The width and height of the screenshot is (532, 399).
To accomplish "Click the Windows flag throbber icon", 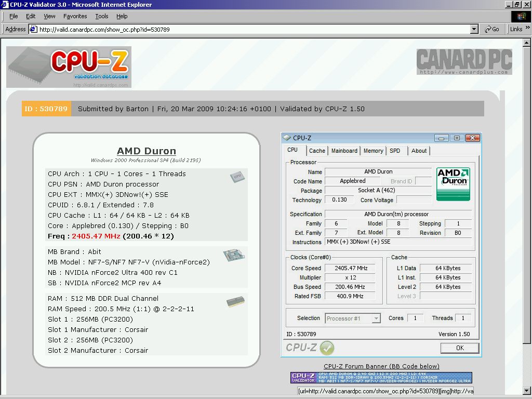I will (521, 16).
